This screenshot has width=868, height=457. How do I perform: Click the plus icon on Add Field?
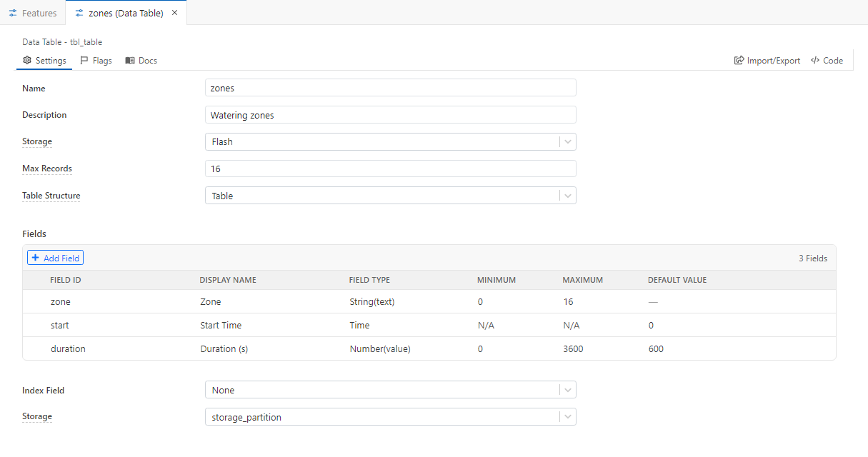pos(36,258)
